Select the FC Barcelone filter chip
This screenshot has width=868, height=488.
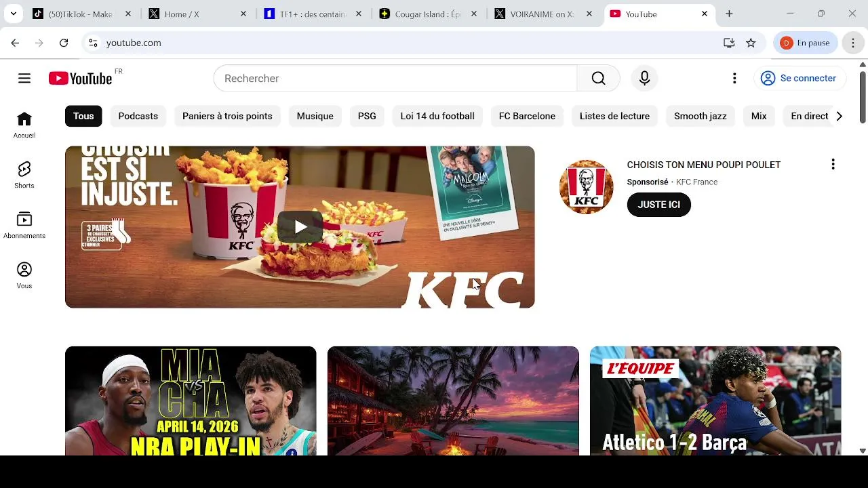point(527,116)
